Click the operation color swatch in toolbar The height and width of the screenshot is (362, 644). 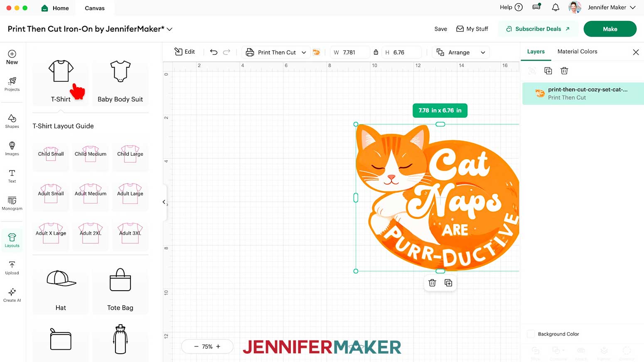pos(316,52)
